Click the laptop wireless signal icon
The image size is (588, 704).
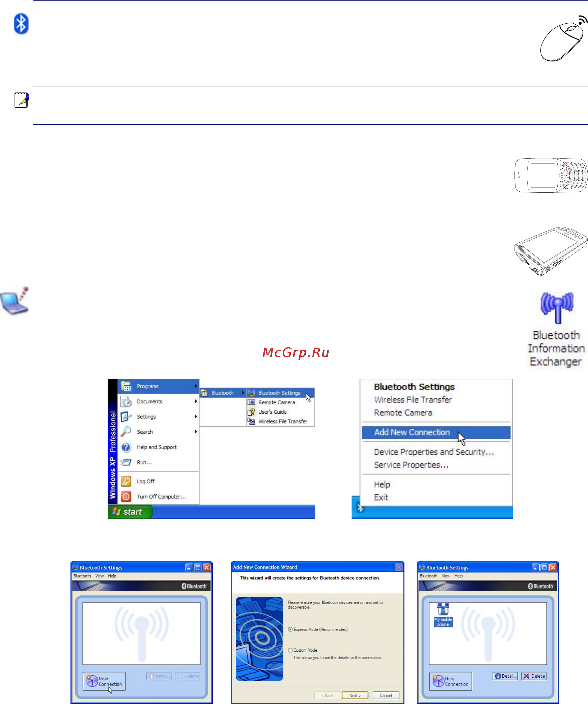point(15,301)
